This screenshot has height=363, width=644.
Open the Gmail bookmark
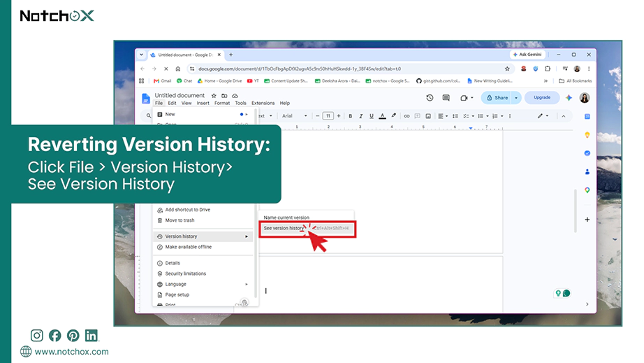coord(163,81)
